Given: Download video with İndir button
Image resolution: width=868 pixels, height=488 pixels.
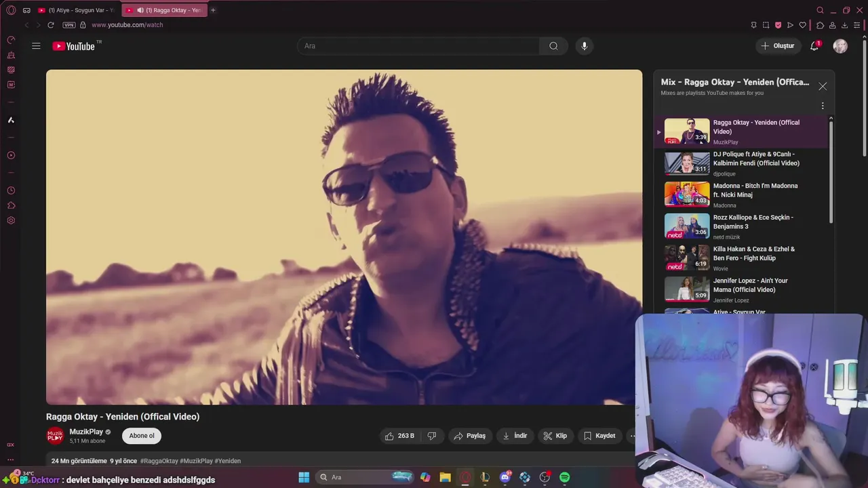Looking at the screenshot, I should (515, 436).
